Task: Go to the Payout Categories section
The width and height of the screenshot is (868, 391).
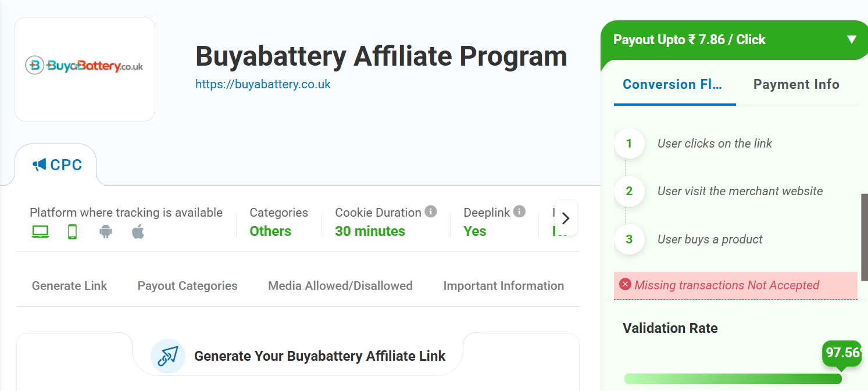Action: pos(187,286)
